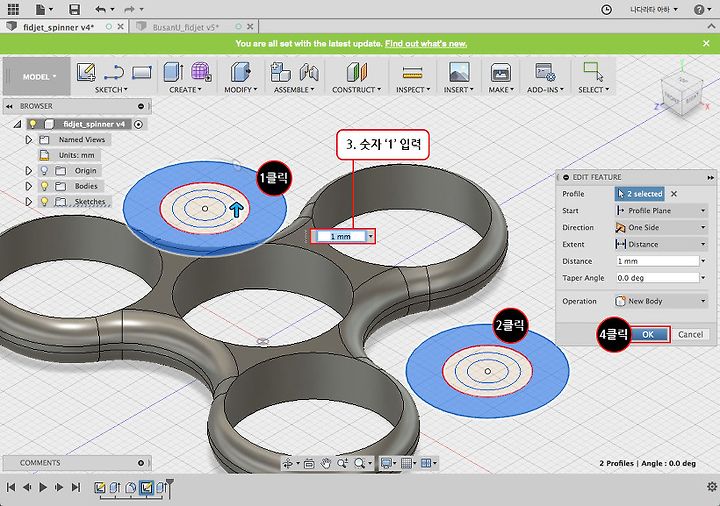720x506 pixels.
Task: Open the Help question mark icon
Action: 699,10
